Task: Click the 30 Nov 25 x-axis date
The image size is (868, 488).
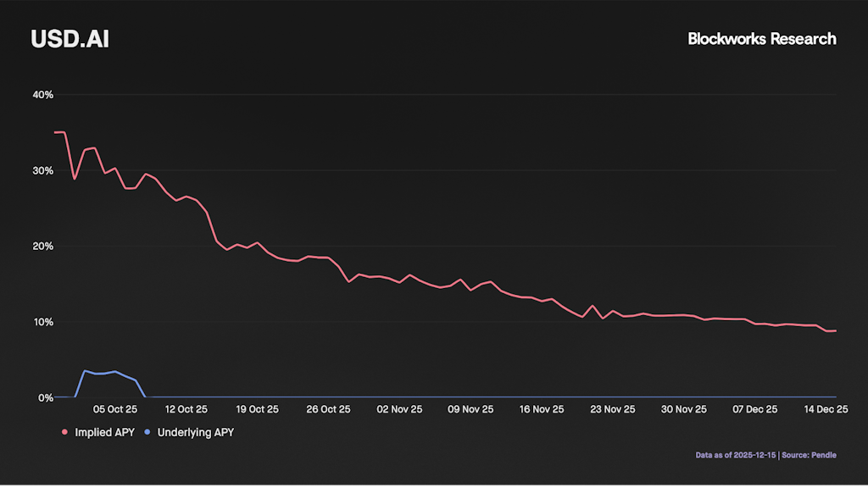Action: coord(684,409)
